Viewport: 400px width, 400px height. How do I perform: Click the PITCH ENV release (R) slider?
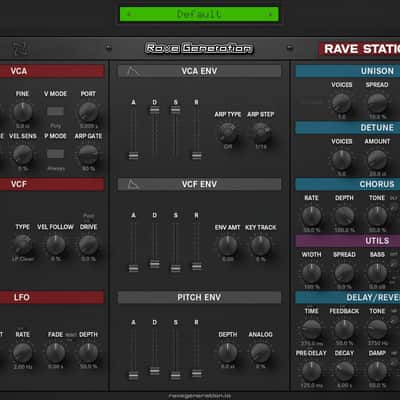coord(197,373)
